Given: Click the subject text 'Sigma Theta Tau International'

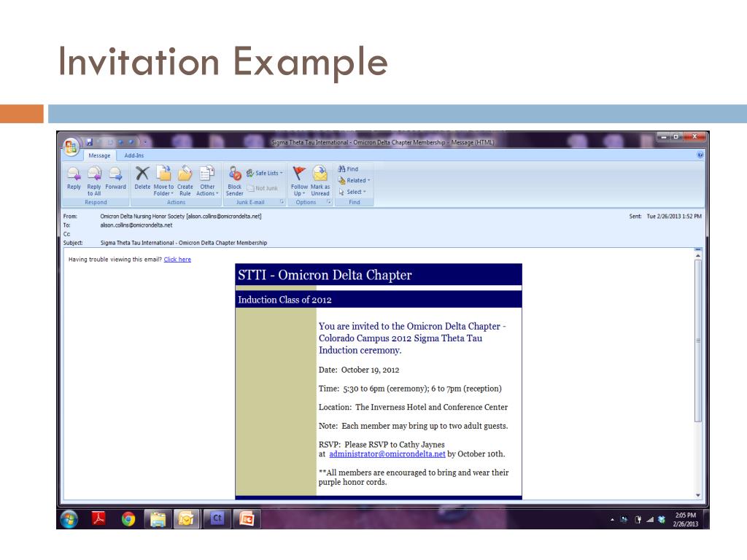Looking at the screenshot, I should tap(137, 243).
